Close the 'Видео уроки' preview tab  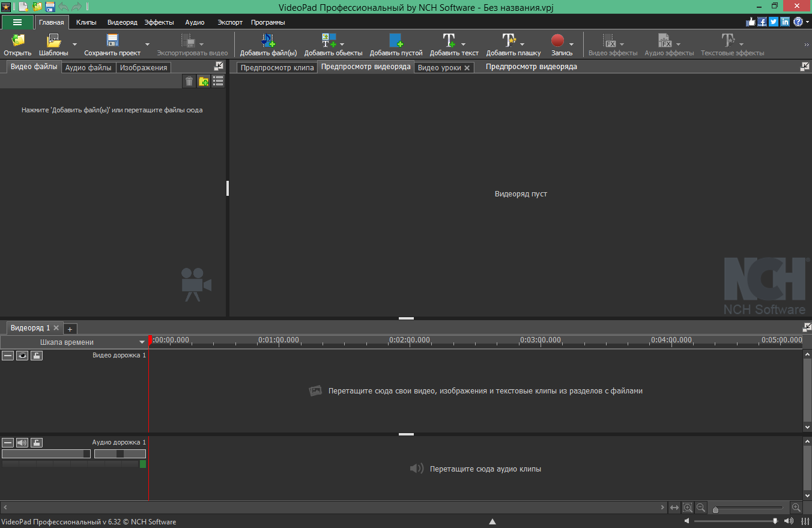468,67
